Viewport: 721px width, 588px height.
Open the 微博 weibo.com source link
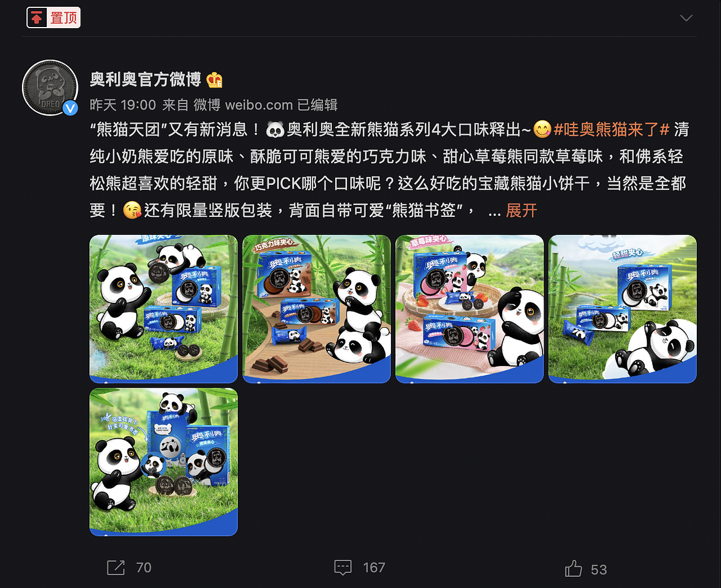[x=243, y=105]
